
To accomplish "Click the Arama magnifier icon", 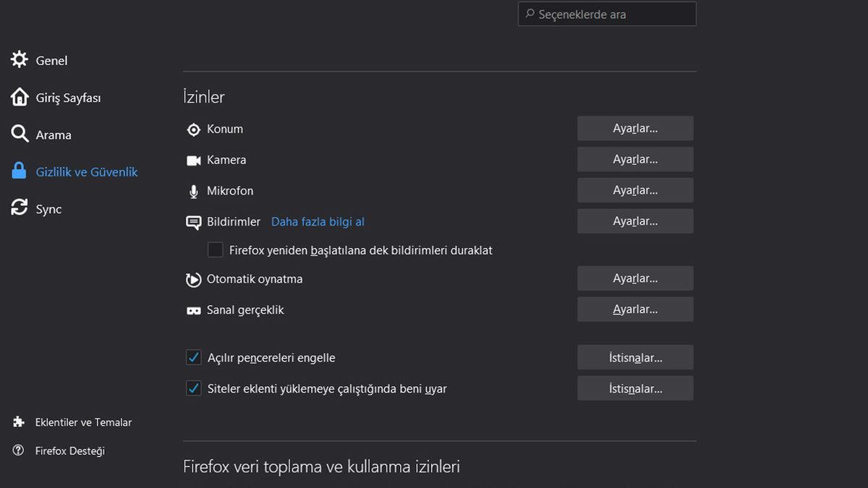I will point(19,134).
